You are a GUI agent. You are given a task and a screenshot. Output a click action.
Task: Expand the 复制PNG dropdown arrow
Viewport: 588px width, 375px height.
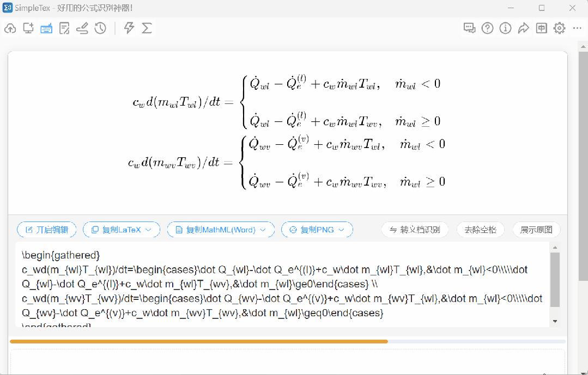point(341,230)
